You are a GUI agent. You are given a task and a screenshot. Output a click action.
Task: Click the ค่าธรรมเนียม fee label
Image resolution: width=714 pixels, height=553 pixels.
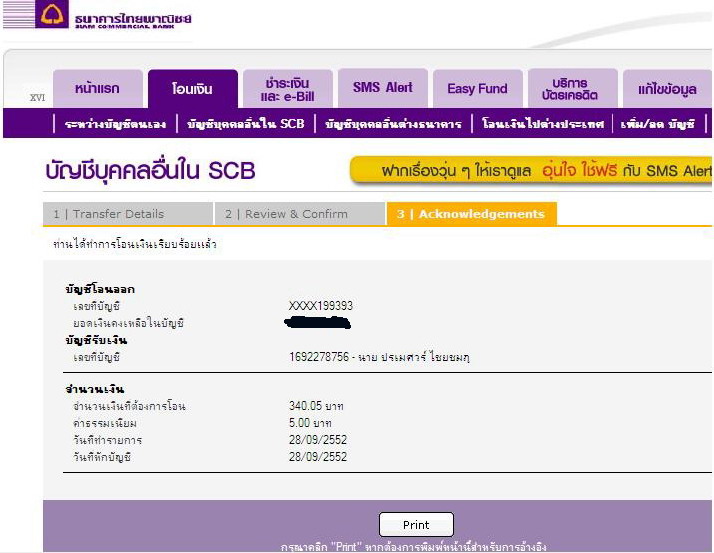click(x=105, y=423)
